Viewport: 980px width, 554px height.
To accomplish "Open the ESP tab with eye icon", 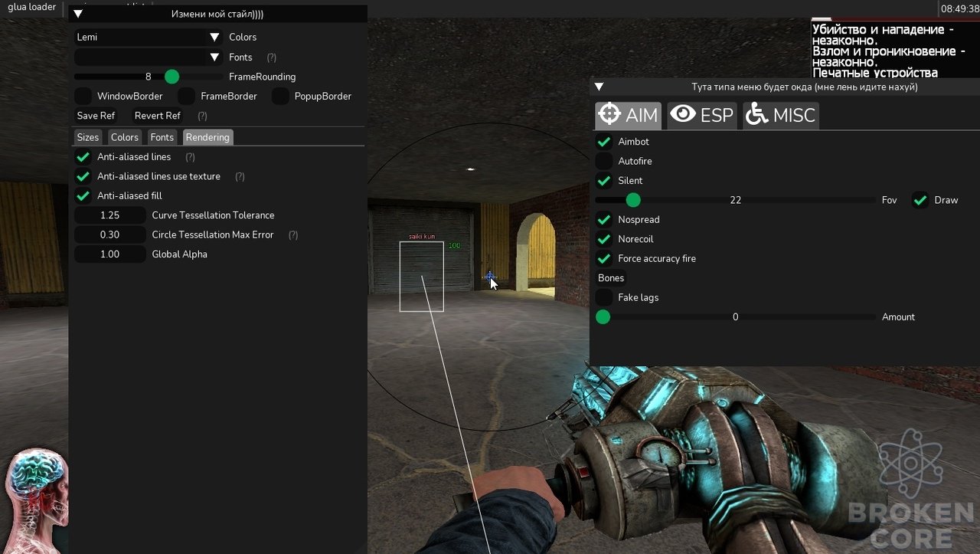I will (x=702, y=115).
